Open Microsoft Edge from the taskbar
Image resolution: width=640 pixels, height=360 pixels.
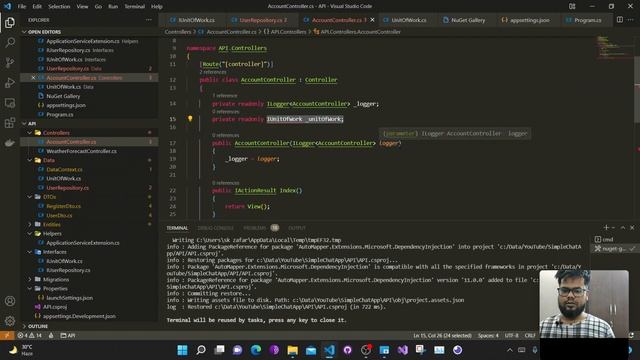coord(256,350)
